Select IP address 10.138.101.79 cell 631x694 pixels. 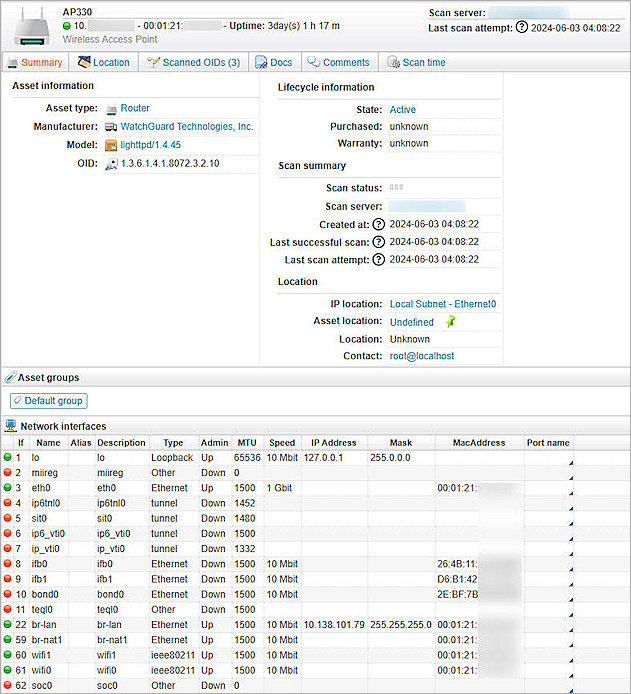coord(334,625)
